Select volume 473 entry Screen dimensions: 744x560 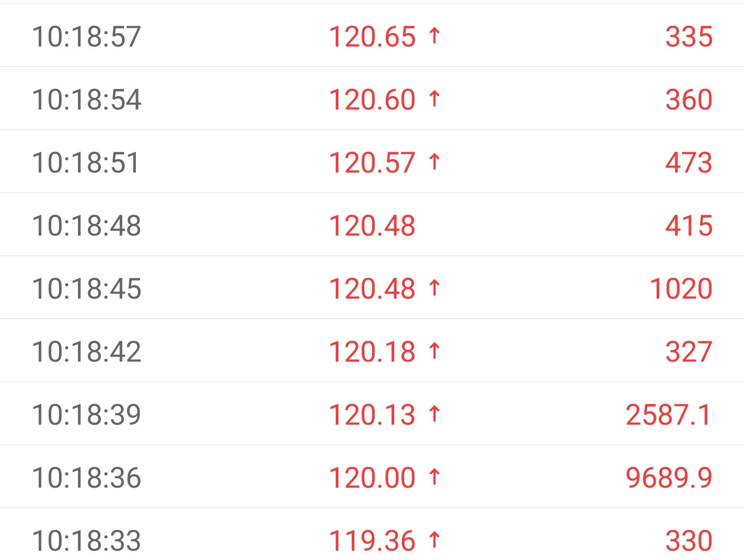tap(689, 163)
